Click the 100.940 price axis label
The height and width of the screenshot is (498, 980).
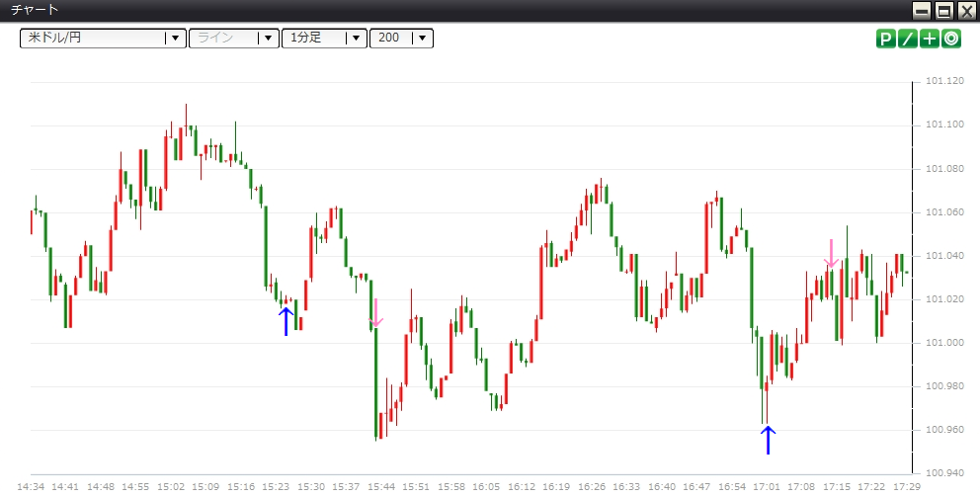coord(945,473)
